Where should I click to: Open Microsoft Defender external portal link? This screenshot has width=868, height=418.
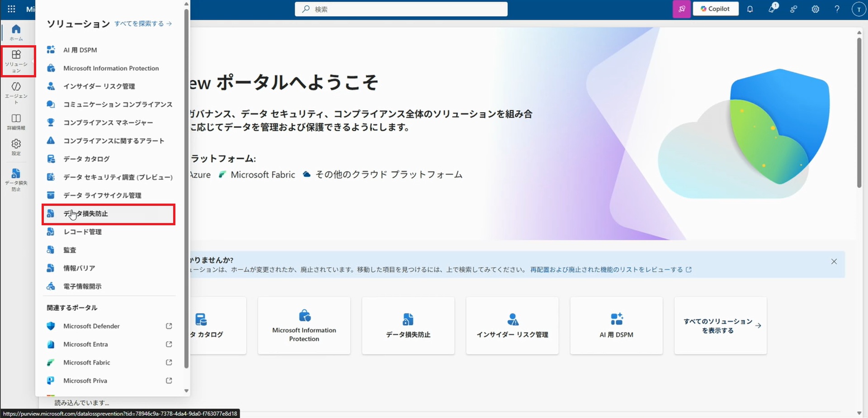(x=91, y=326)
